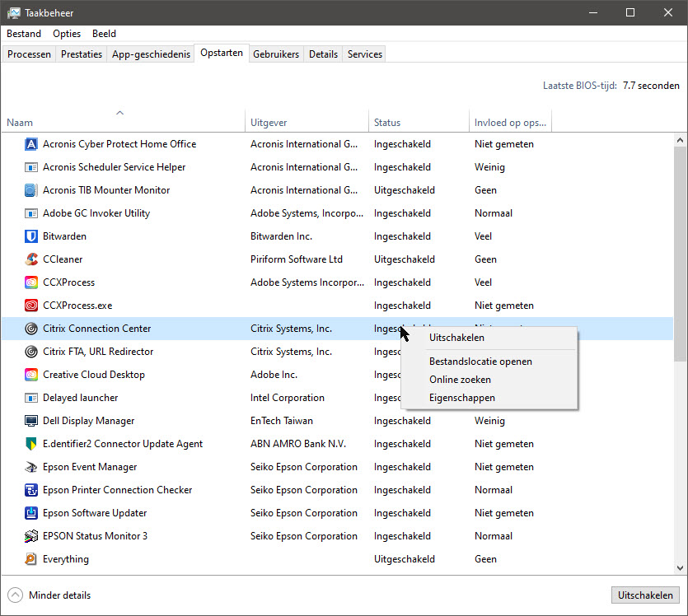Image resolution: width=688 pixels, height=616 pixels.
Task: Click the Uitgeschakeld status of Everything
Action: (404, 559)
